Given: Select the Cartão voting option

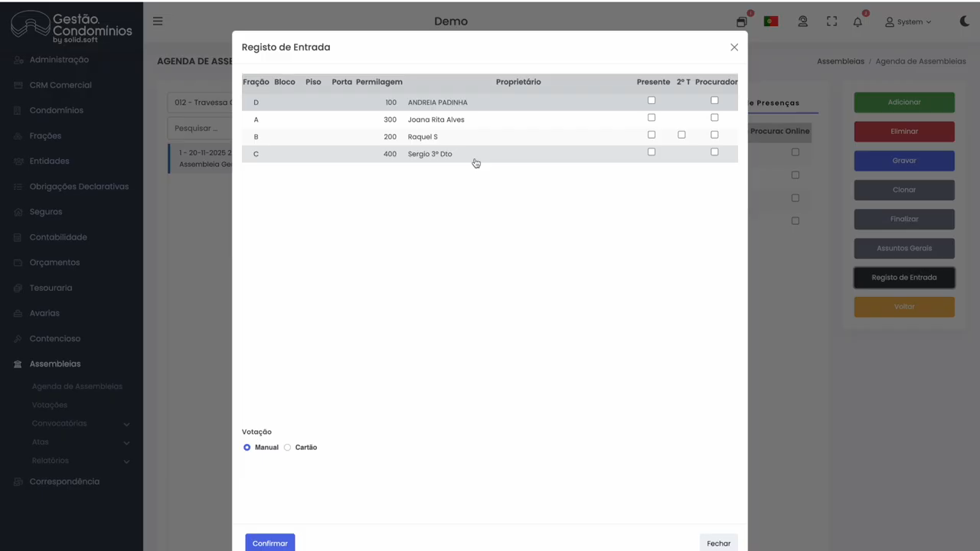Looking at the screenshot, I should (288, 448).
